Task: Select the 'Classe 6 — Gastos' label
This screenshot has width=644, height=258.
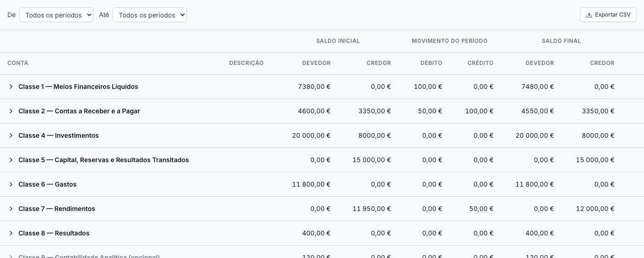Action: (x=47, y=184)
